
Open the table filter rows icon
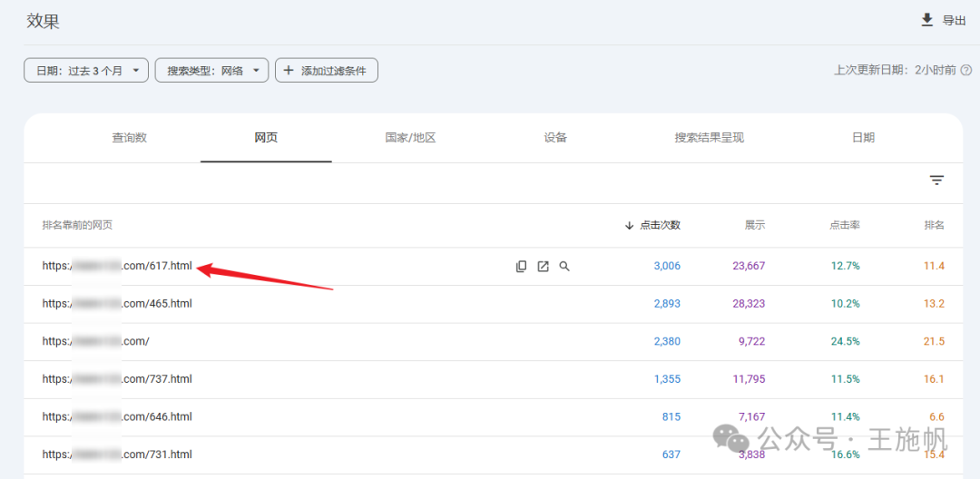click(x=936, y=181)
